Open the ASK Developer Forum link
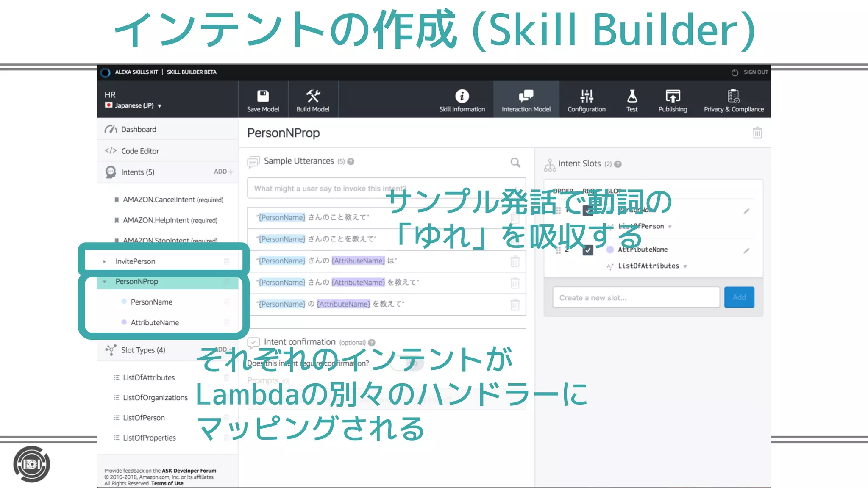868x488 pixels. click(x=189, y=471)
